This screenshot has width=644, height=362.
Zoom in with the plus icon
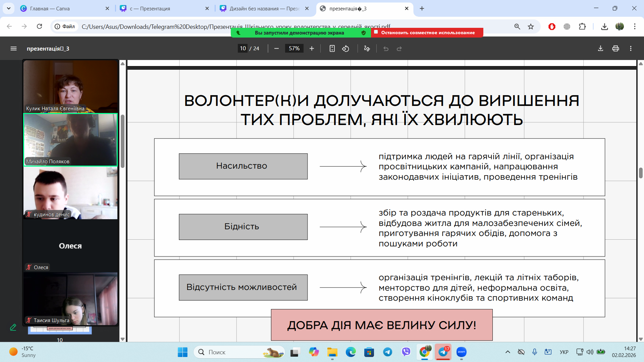coord(312,49)
